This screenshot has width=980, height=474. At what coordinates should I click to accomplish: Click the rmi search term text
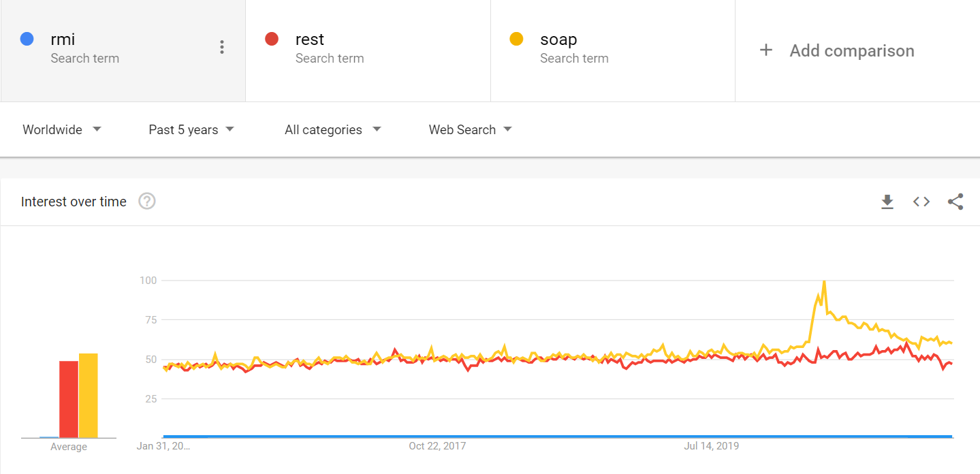point(63,39)
